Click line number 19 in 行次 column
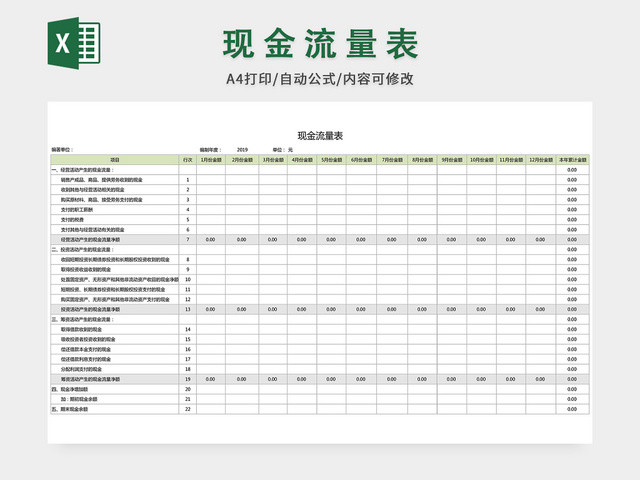The width and height of the screenshot is (640, 480). [188, 379]
